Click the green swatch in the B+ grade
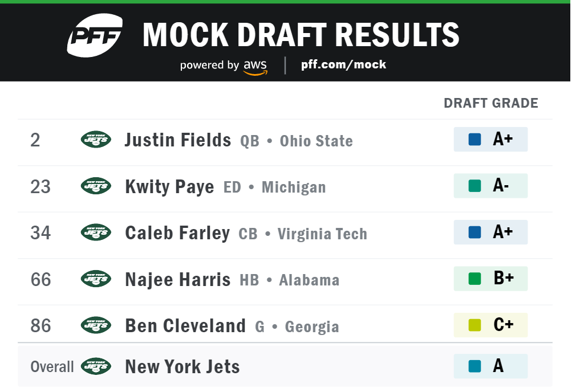The width and height of the screenshot is (588, 392). coord(475,279)
